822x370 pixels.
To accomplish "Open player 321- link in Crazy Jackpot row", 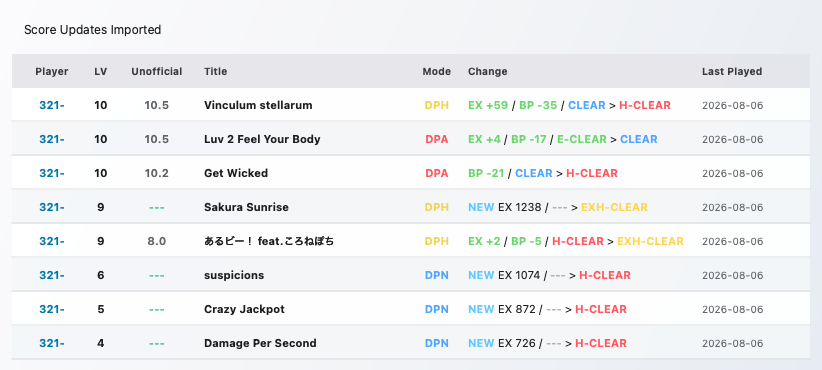I will tap(52, 310).
